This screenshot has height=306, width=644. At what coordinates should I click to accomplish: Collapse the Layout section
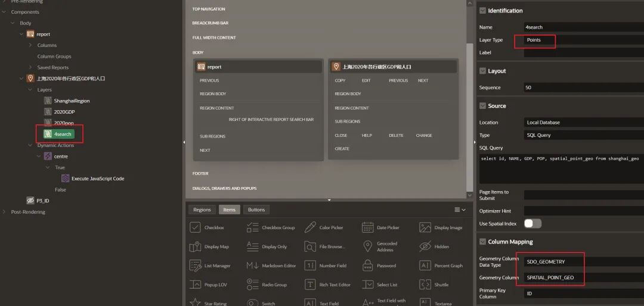482,71
